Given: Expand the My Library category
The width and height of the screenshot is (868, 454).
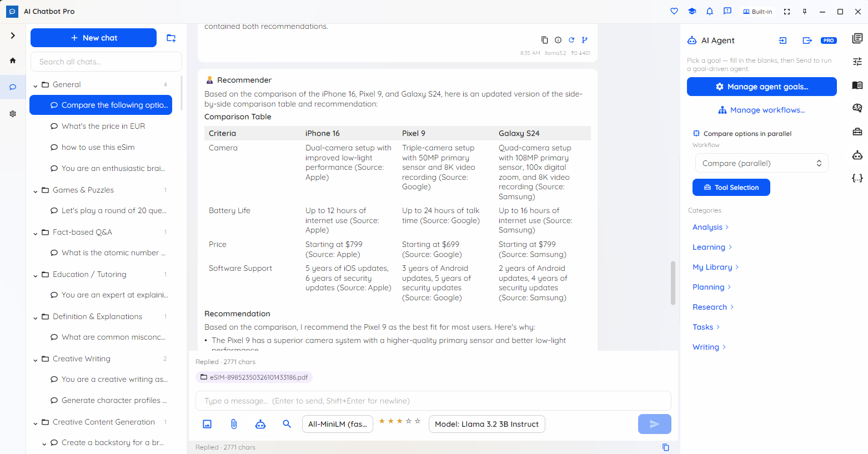Looking at the screenshot, I should point(715,267).
